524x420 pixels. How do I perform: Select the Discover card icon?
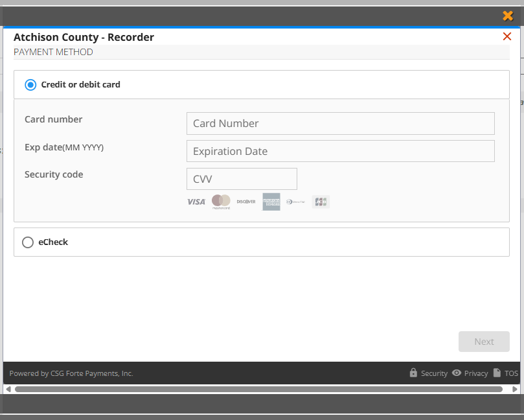click(246, 201)
